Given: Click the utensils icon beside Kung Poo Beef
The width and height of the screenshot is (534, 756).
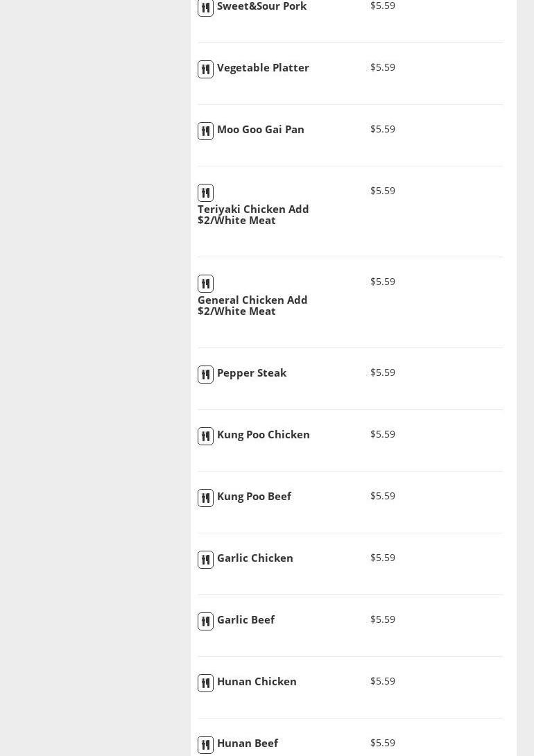Looking at the screenshot, I should pos(205,498).
